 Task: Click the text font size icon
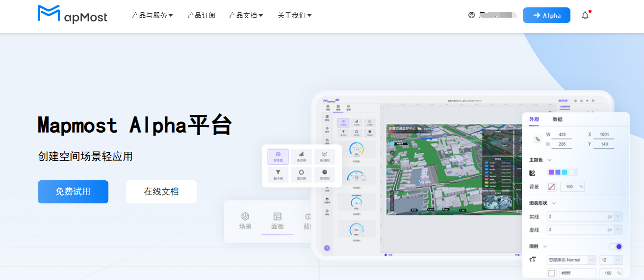coord(533,260)
